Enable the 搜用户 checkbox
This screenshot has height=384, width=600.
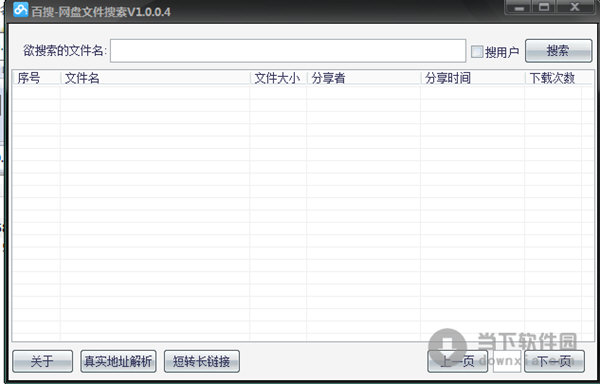tap(477, 51)
